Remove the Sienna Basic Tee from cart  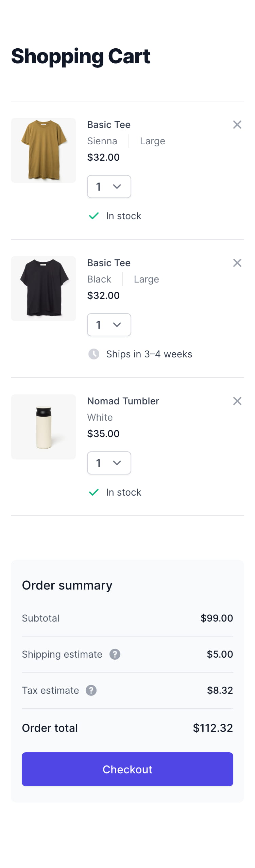pos(237,125)
